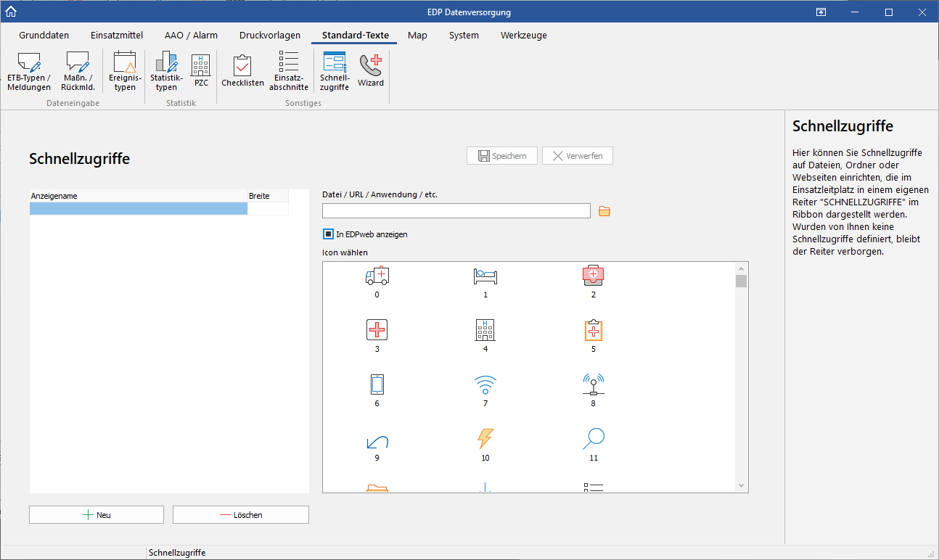Toggle 'In EDPweb anzeigen' checkbox
The height and width of the screenshot is (560, 939).
click(328, 234)
